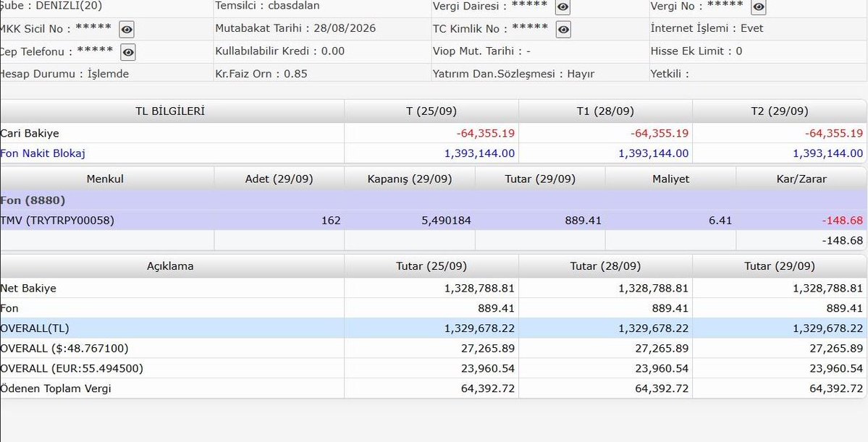Click Fon row Tutar (28/09) value 889.41
The image size is (868, 442).
pos(670,308)
